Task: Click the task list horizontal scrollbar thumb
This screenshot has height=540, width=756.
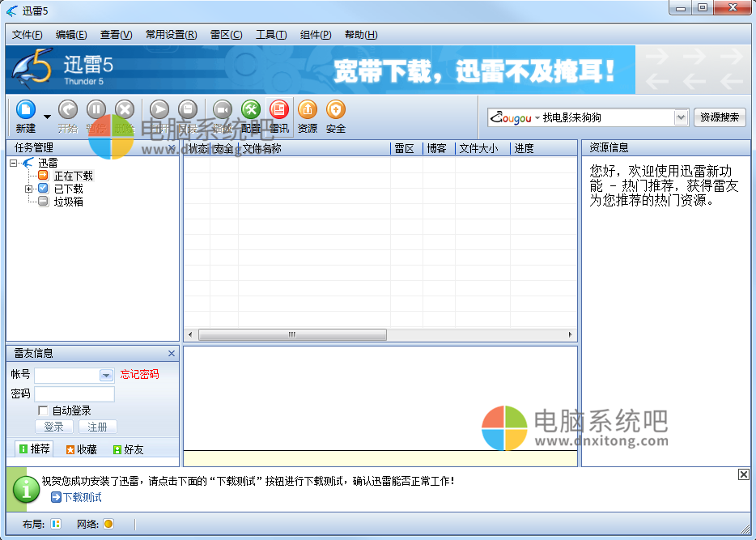Action: pyautogui.click(x=292, y=334)
